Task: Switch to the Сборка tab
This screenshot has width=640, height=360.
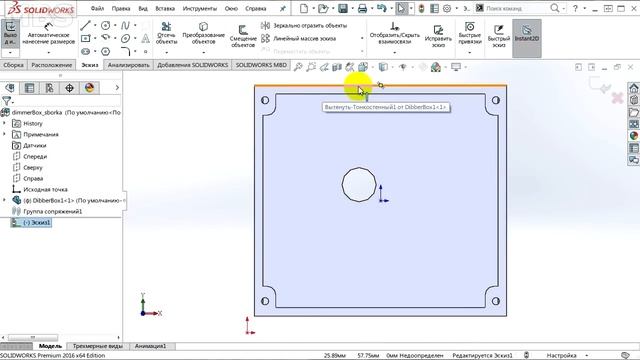Action: point(13,65)
